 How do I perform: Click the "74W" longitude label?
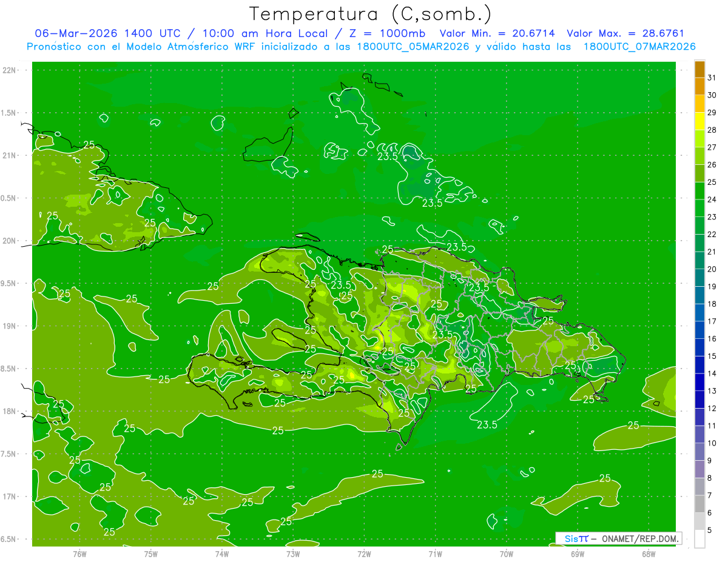click(221, 554)
